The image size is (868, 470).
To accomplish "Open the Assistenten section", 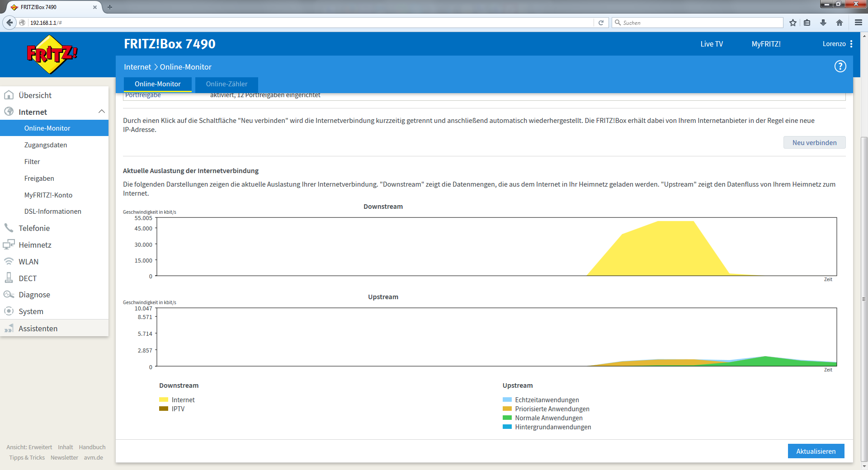I will [54, 329].
